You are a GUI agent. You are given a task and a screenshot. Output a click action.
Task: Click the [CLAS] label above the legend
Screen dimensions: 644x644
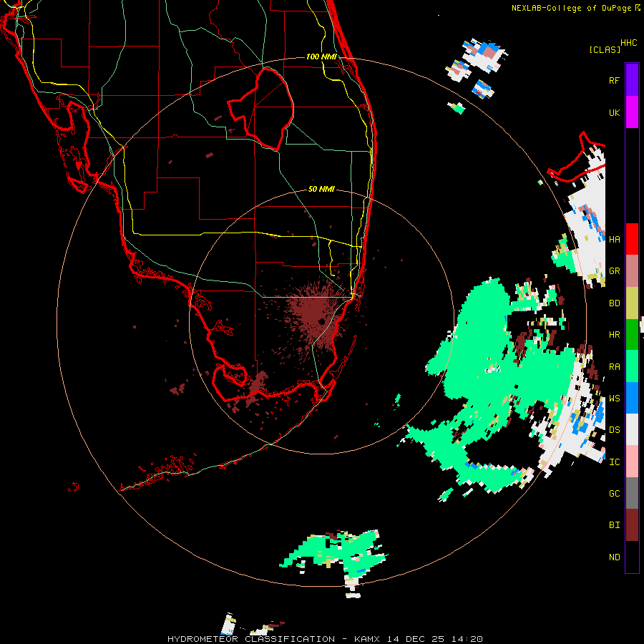click(605, 49)
